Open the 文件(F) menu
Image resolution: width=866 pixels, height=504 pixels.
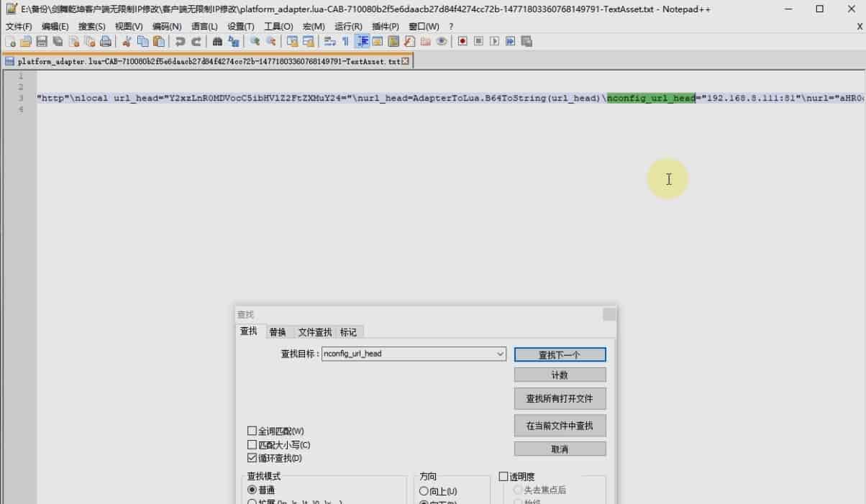point(19,27)
